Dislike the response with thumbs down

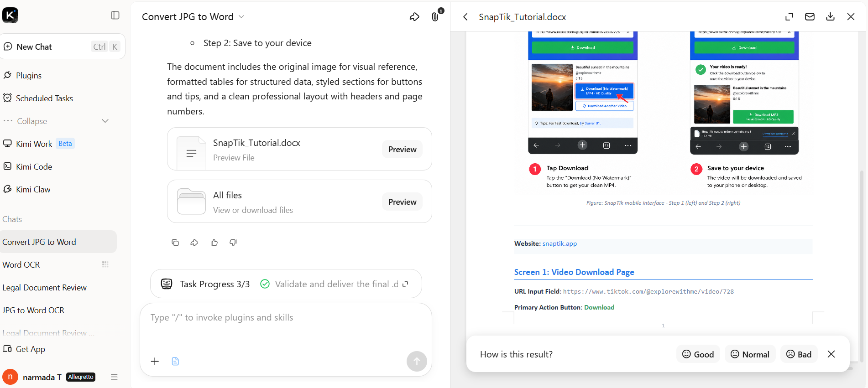point(233,243)
